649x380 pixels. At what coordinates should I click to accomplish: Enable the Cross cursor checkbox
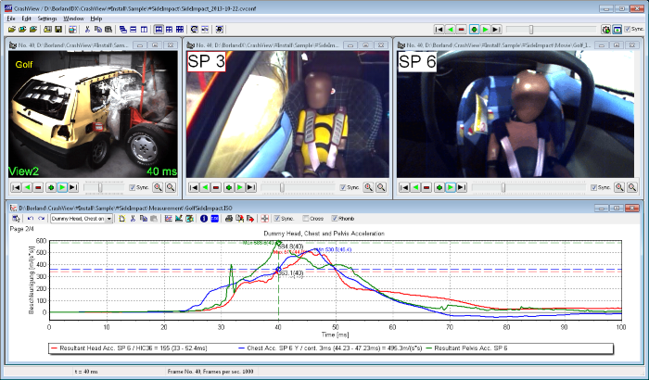(x=313, y=219)
